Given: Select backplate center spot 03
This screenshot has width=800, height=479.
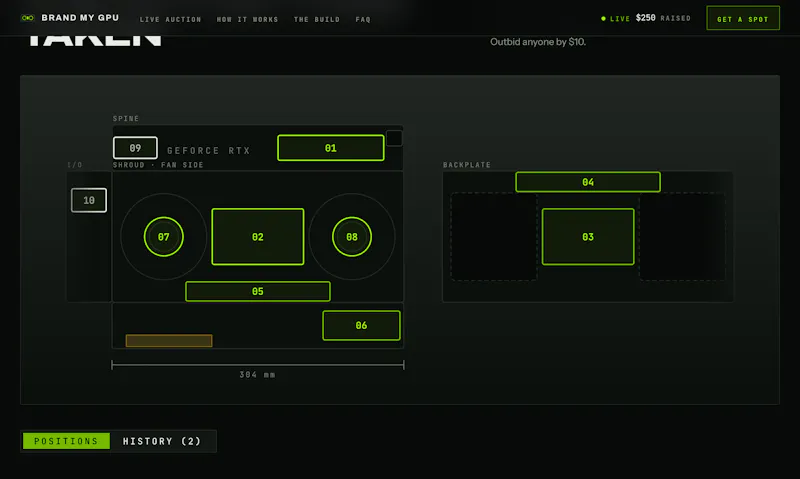Looking at the screenshot, I should [x=588, y=237].
